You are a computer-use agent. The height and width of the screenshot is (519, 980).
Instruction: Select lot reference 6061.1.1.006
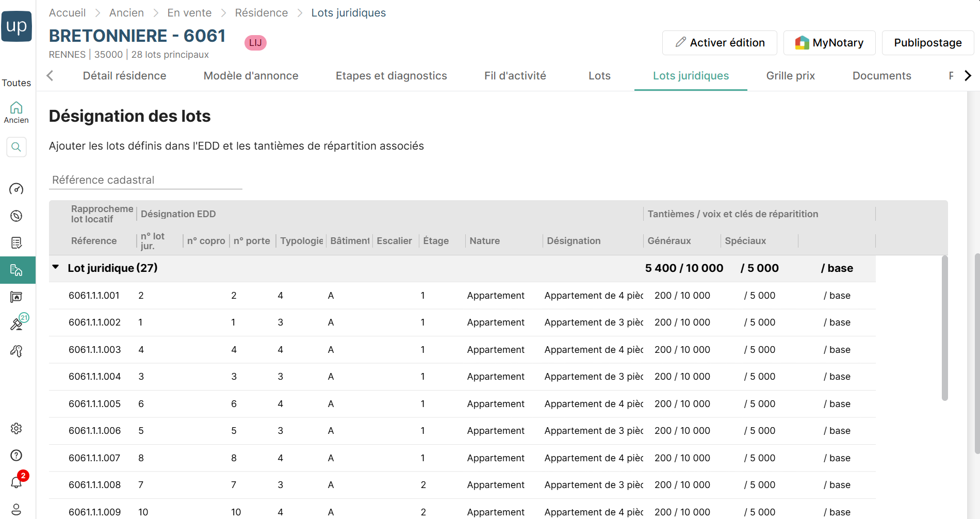point(94,431)
